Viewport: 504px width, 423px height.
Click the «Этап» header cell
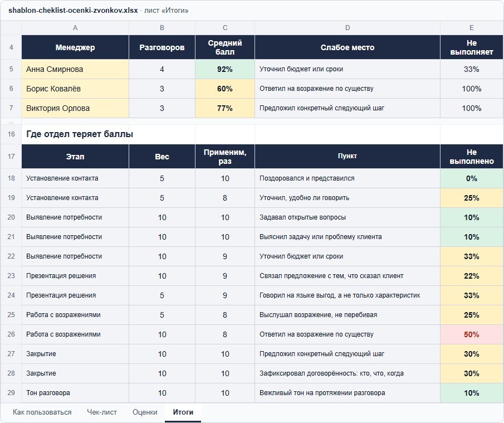[75, 157]
